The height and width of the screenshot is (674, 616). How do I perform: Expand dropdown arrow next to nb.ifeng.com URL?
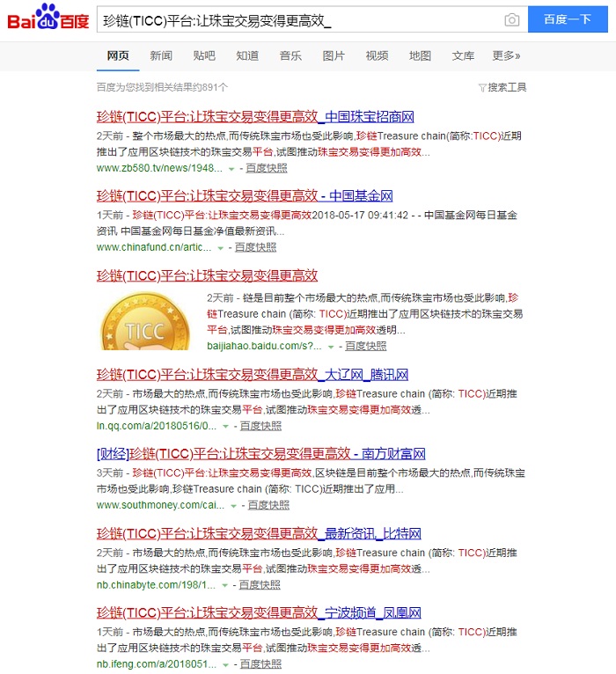click(x=225, y=665)
